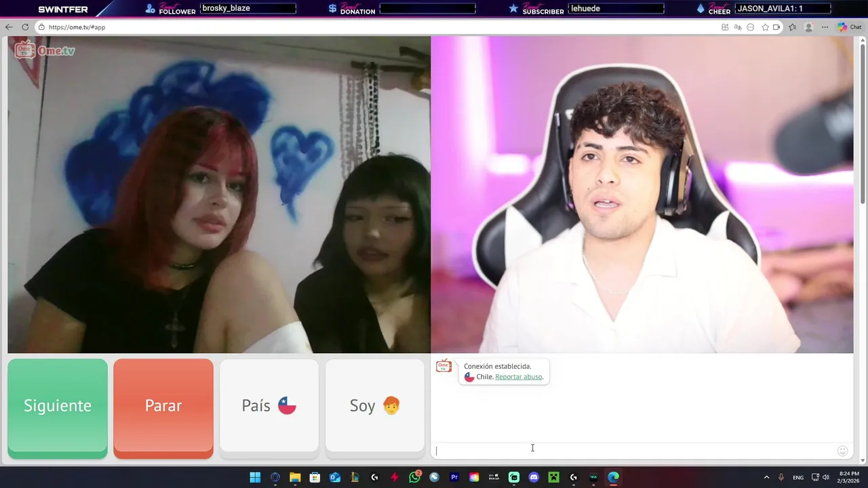Open Microsoft Store from the taskbar
868x488 pixels.
(x=315, y=477)
